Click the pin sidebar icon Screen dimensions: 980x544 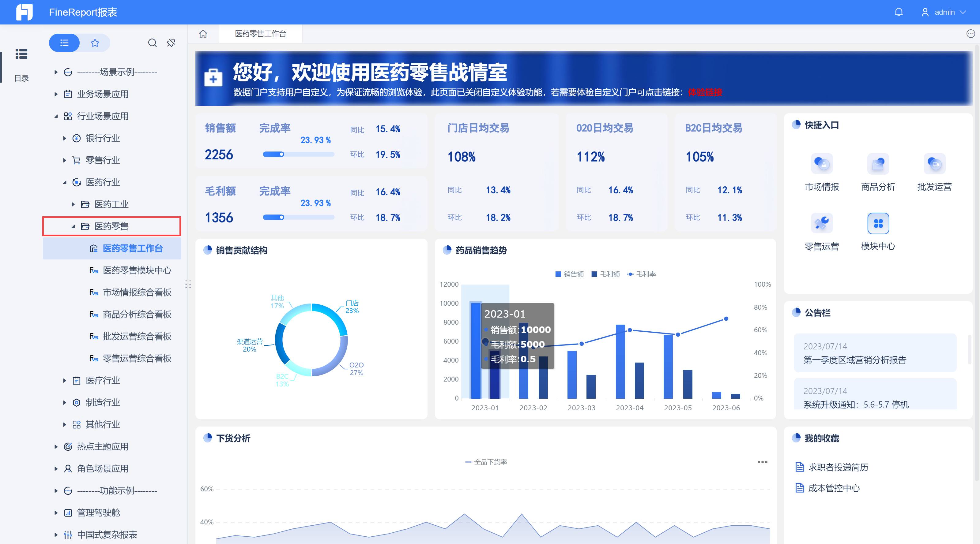click(171, 43)
